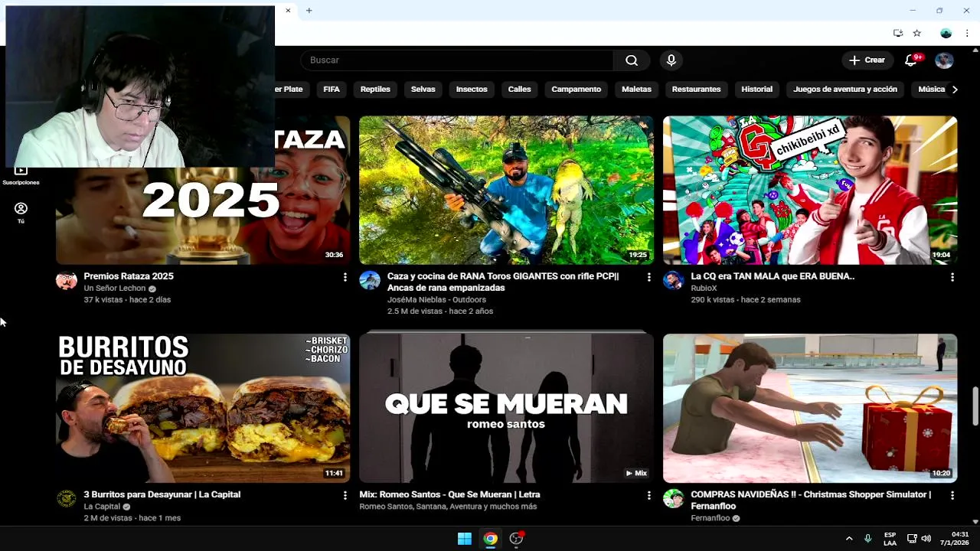Click the search magnifier button
The image size is (980, 551).
pos(632,60)
